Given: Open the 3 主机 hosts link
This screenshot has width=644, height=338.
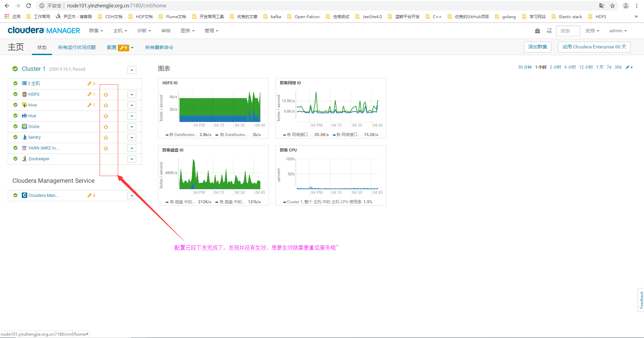Looking at the screenshot, I should 34,84.
